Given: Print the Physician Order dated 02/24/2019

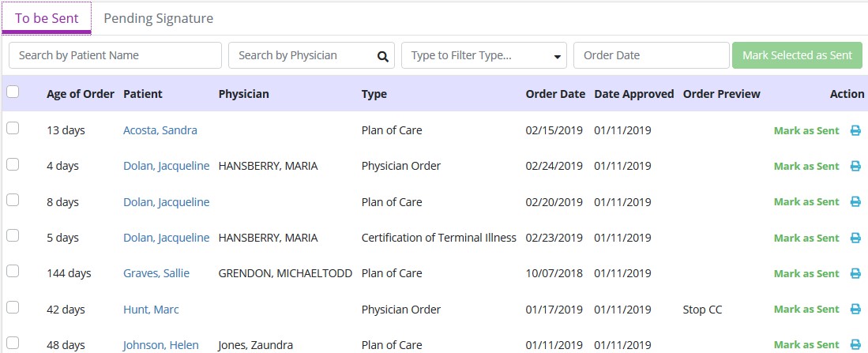Looking at the screenshot, I should pyautogui.click(x=855, y=167).
